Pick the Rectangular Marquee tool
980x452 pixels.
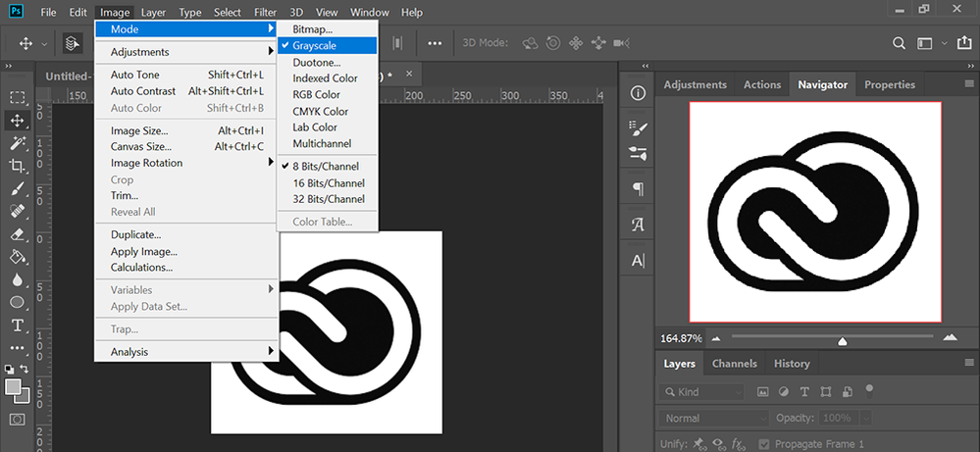18,98
